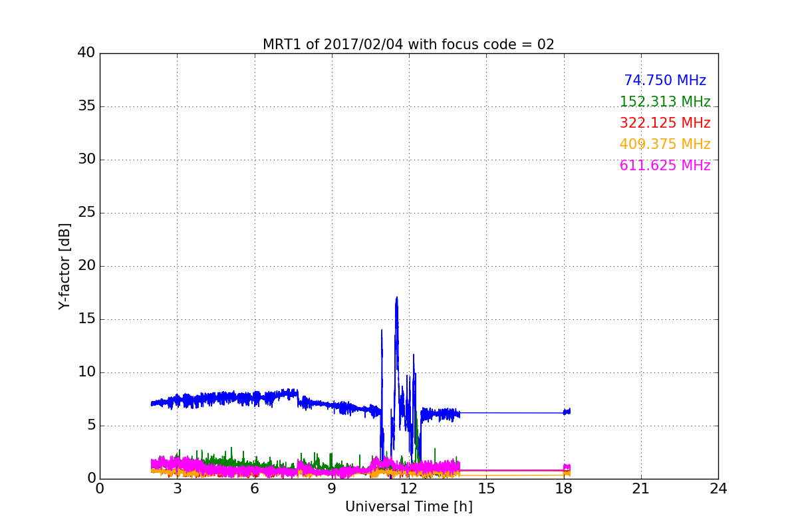798x532 pixels.
Task: Click the 'Y-factor [dB]' axis label
Action: tap(65, 266)
